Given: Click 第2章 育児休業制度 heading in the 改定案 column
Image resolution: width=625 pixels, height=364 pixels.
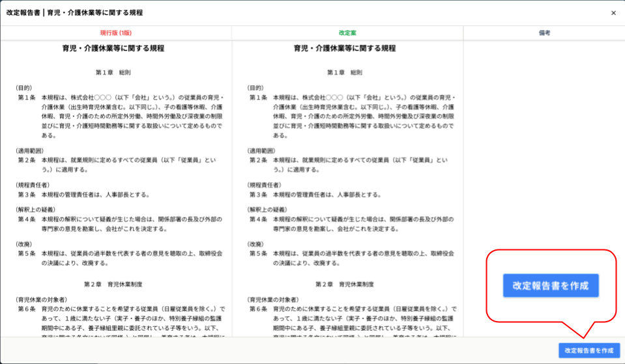Looking at the screenshot, I should pyautogui.click(x=345, y=285).
